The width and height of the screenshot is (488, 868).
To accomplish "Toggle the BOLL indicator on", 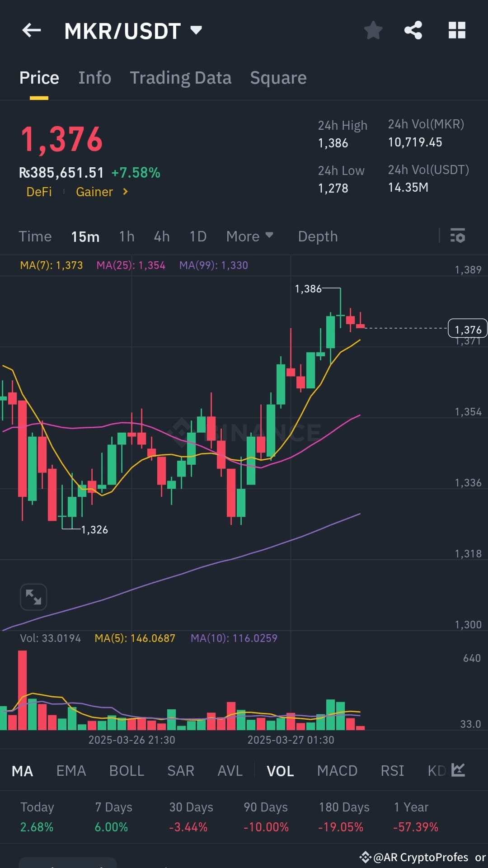I will [x=127, y=771].
